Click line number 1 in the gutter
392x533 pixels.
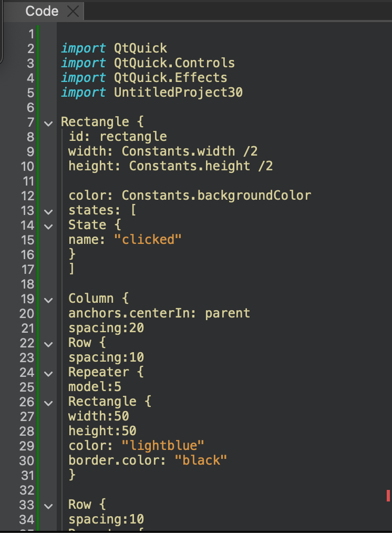point(30,34)
